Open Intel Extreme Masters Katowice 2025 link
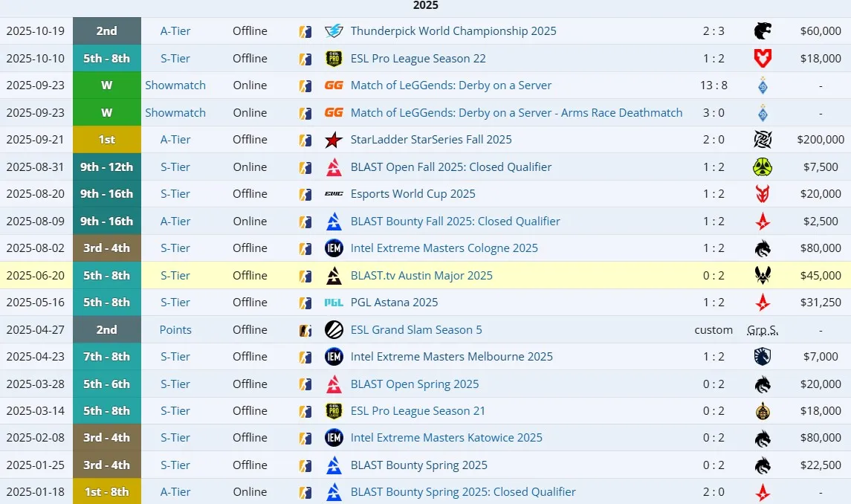 (446, 438)
